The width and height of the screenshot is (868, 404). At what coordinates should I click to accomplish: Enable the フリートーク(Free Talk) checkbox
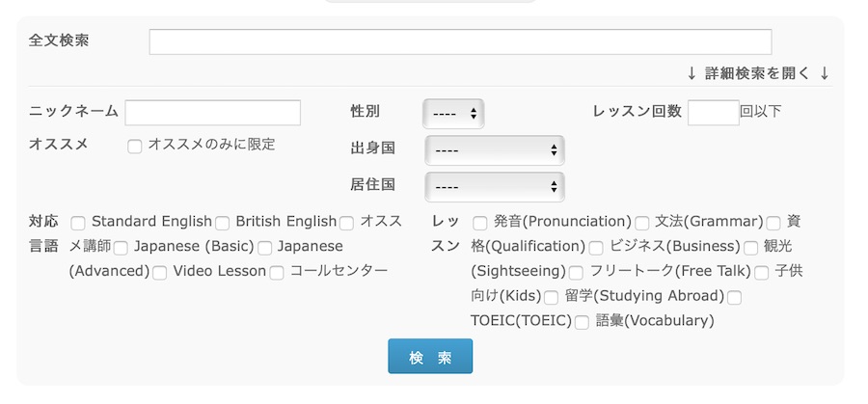click(576, 273)
